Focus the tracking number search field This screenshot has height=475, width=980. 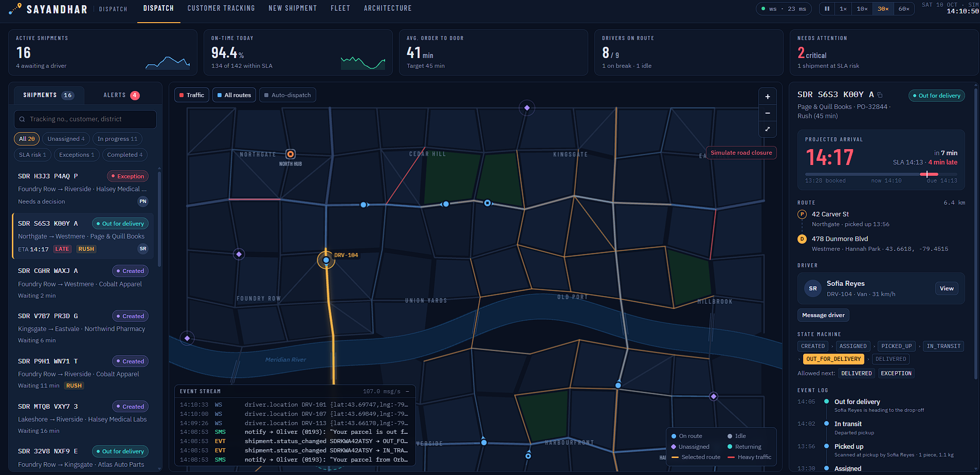pos(85,119)
